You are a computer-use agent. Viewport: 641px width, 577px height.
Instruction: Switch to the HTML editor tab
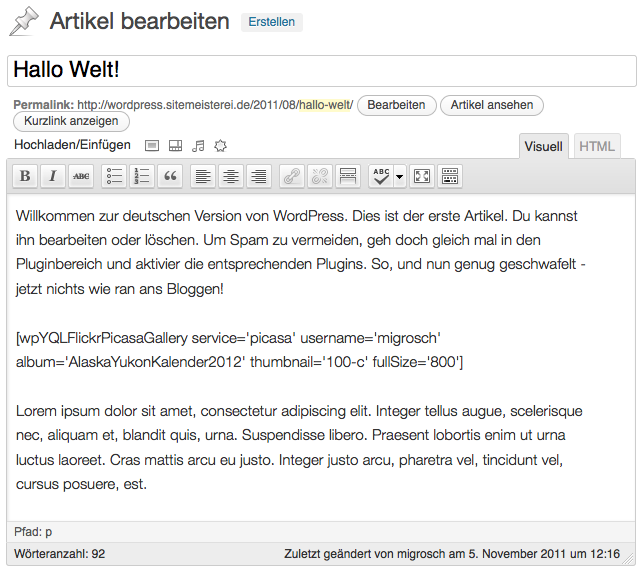click(597, 147)
